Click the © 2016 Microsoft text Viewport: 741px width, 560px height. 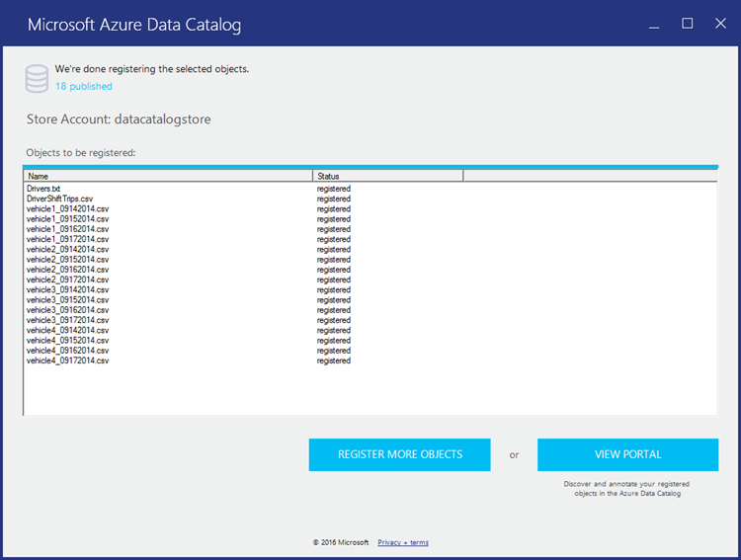click(x=341, y=542)
